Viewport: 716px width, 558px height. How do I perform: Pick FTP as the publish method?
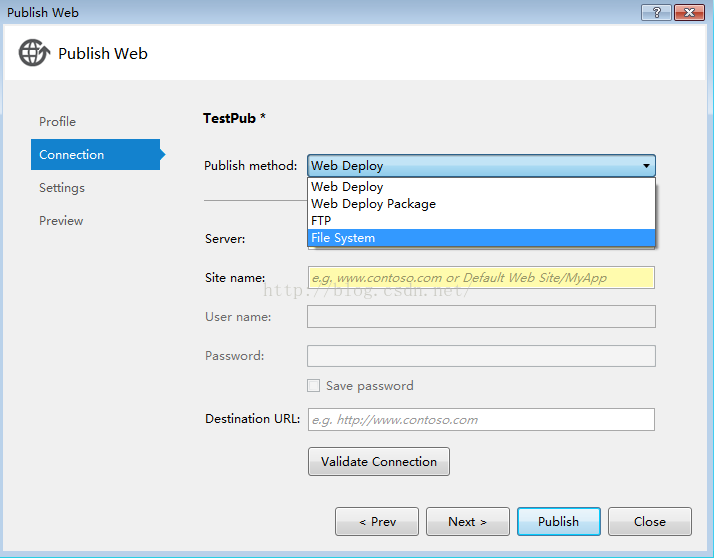[321, 221]
